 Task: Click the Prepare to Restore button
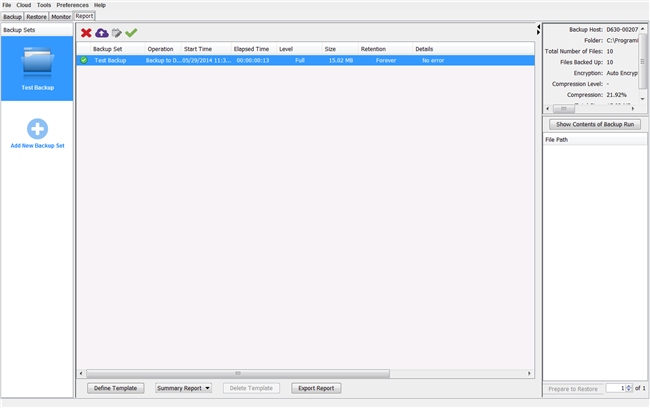pyautogui.click(x=573, y=389)
